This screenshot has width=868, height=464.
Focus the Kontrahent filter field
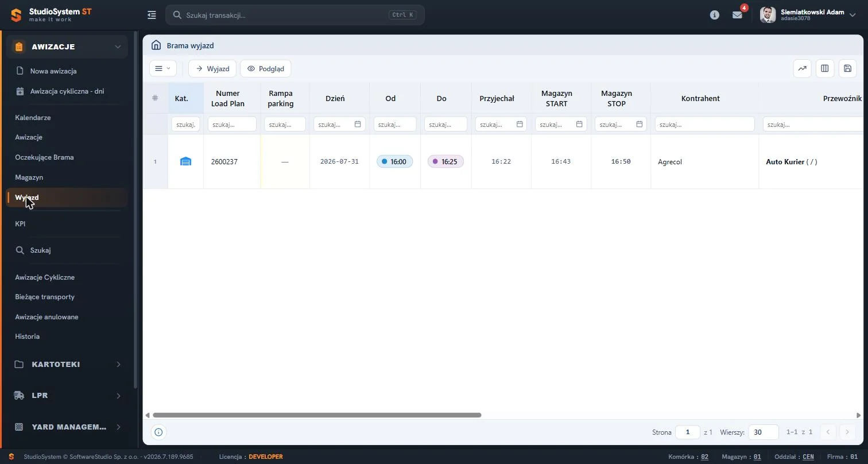pyautogui.click(x=704, y=124)
